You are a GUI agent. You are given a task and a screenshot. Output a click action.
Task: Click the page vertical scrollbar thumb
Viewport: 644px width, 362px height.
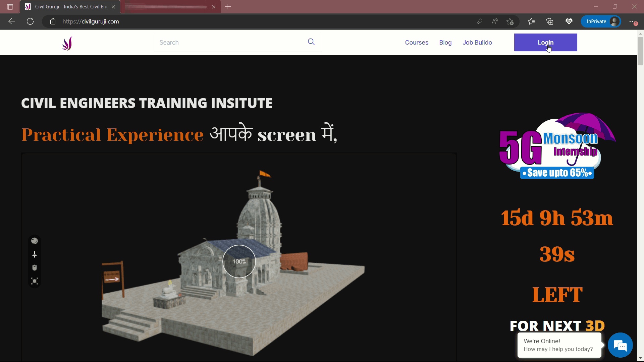[x=640, y=51]
